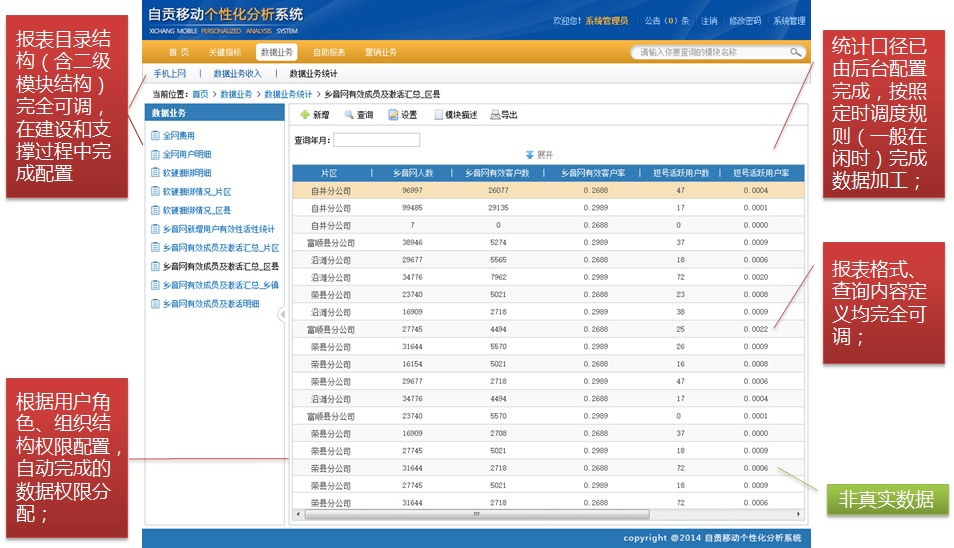
Task: Open the 数据业务 main navigation tab
Action: [276, 52]
